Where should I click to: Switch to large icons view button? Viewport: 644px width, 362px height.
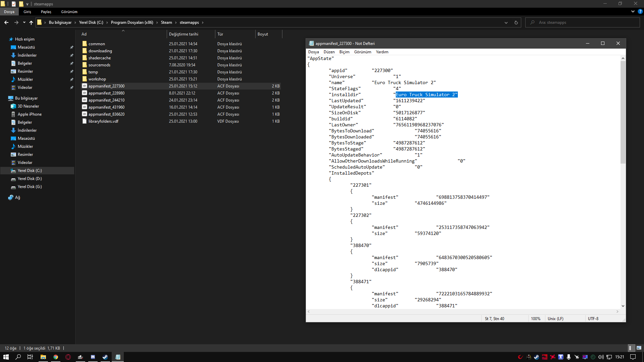click(x=639, y=348)
